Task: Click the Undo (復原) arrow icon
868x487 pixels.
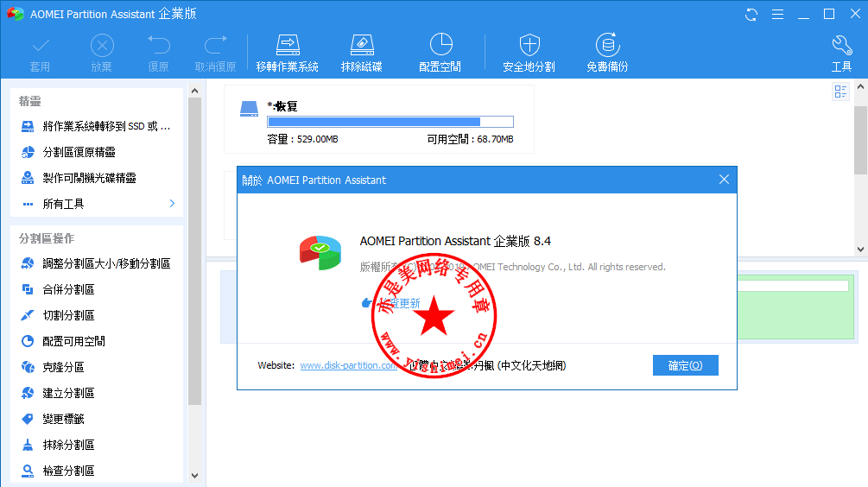Action: coord(159,45)
